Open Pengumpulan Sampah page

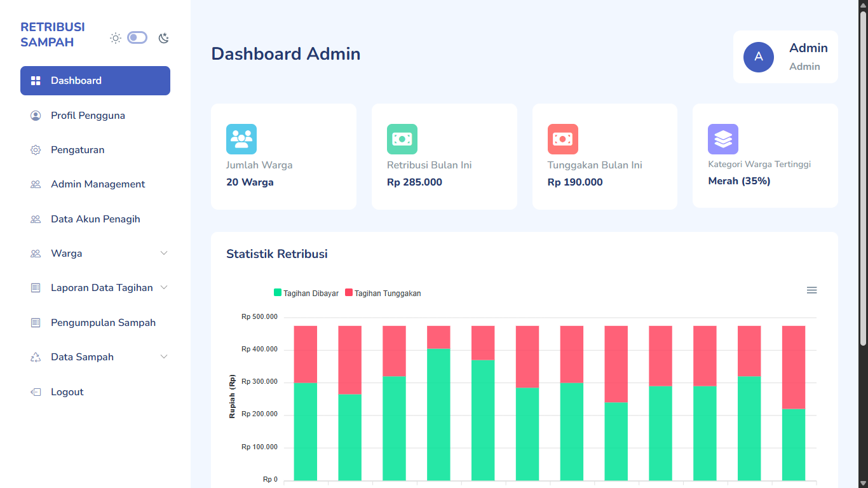(x=95, y=323)
